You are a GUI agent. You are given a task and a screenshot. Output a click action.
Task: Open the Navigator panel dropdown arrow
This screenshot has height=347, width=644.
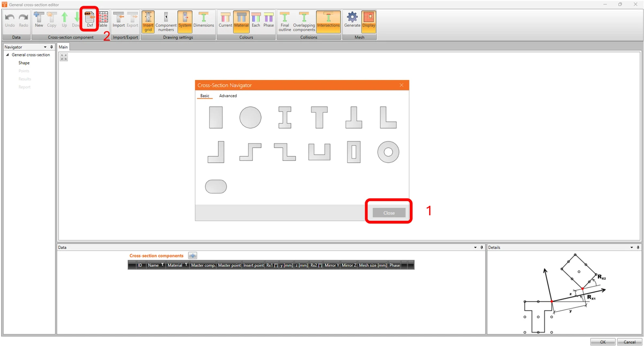(x=45, y=47)
